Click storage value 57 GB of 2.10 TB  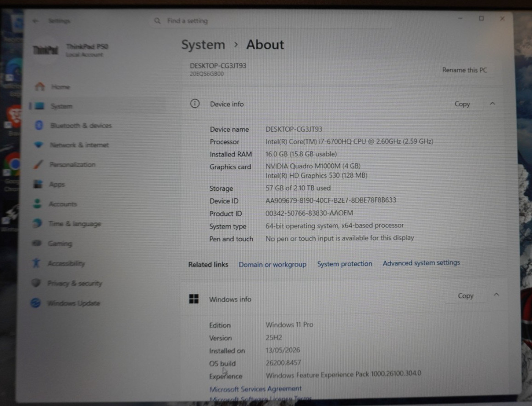pos(298,188)
